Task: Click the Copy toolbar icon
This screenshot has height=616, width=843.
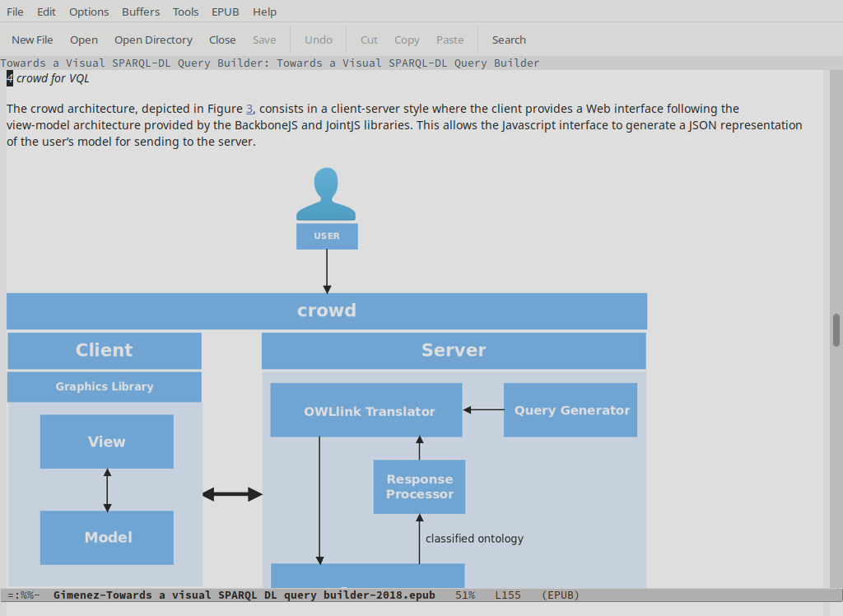Action: point(406,39)
